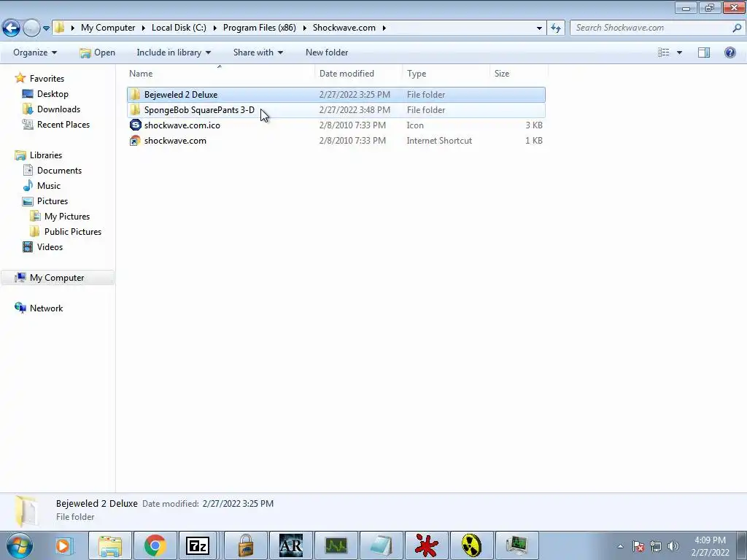The width and height of the screenshot is (747, 560).
Task: Select the Bejeweled 2 Deluxe folder
Action: [336, 95]
